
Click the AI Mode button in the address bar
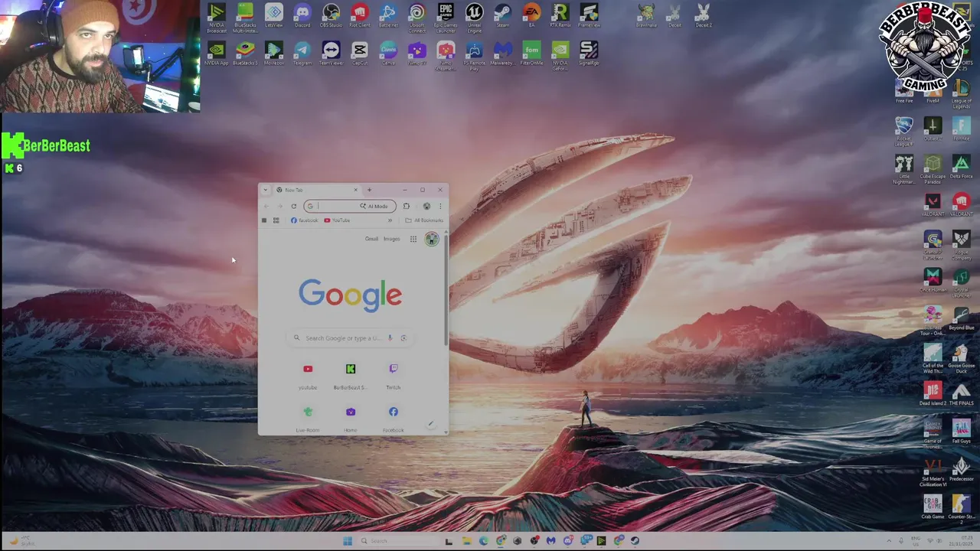point(374,206)
